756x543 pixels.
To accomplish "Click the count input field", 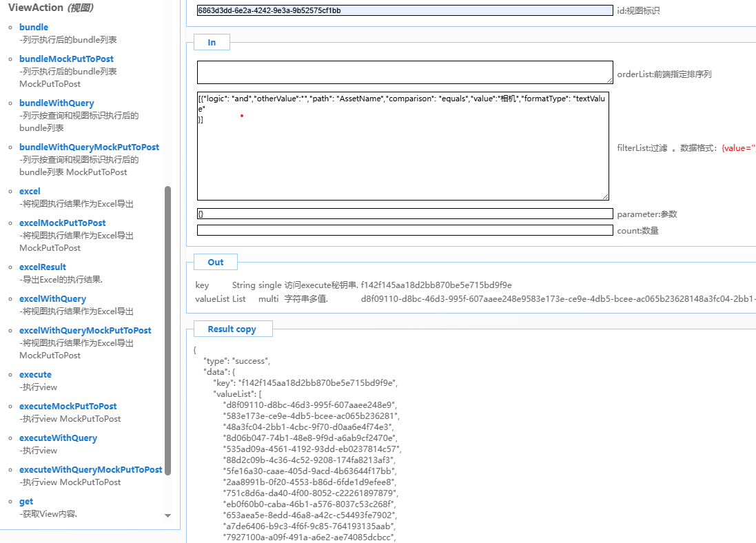I will [405, 230].
